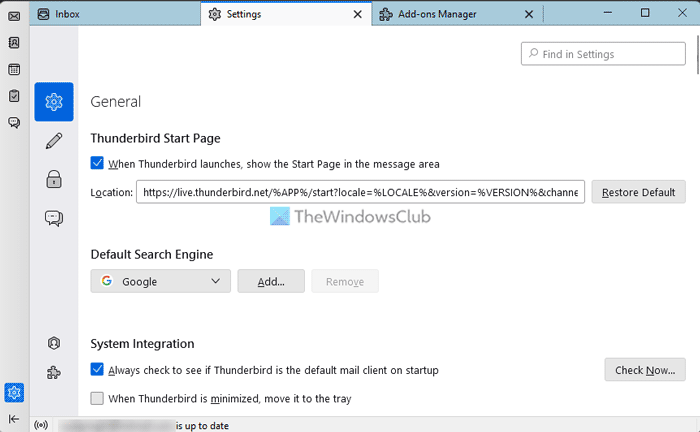Open the Calendar space icon

[x=14, y=70]
